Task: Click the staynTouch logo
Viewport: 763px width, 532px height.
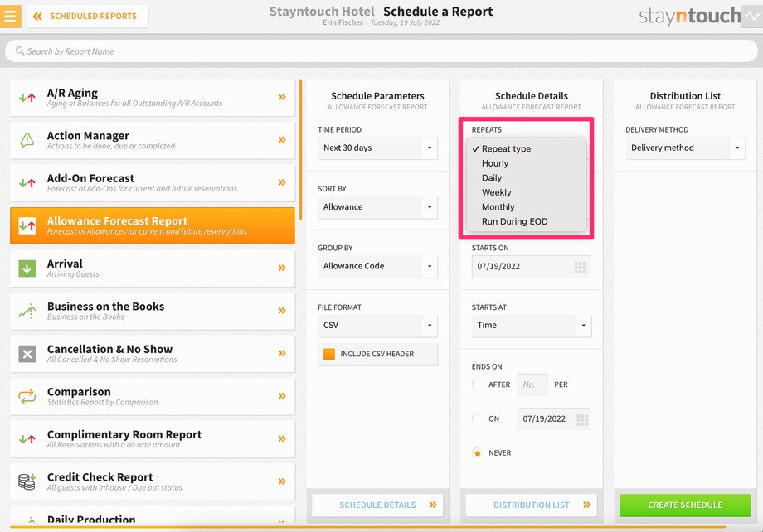Action: tap(689, 16)
